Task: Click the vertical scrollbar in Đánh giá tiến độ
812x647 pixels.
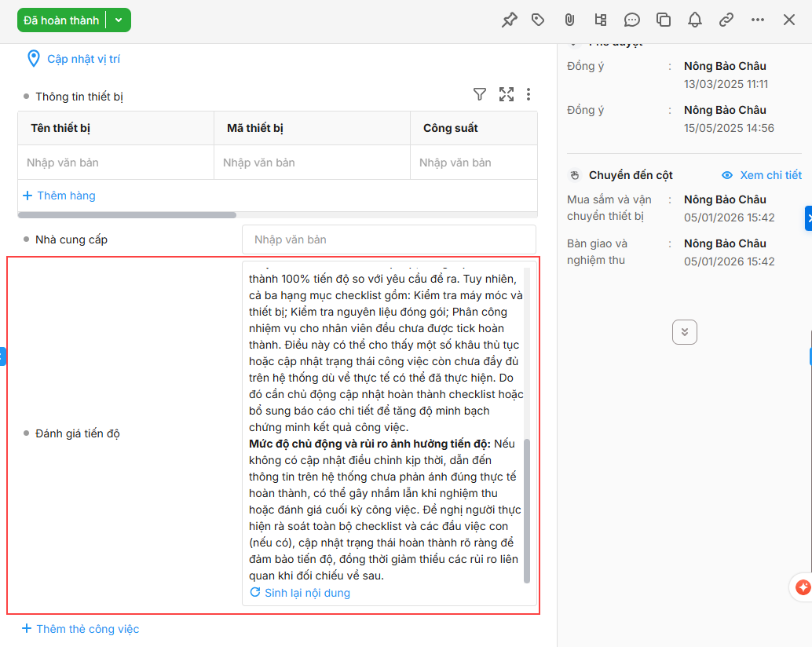Action: (x=527, y=511)
